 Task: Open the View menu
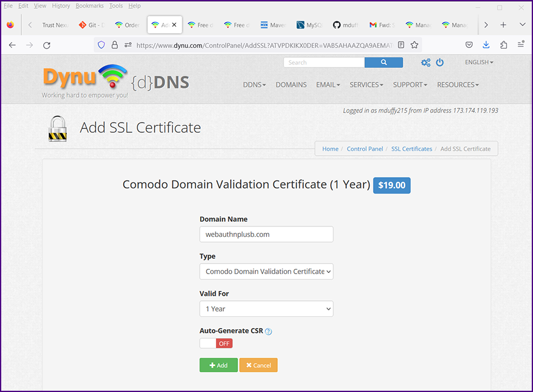tap(40, 6)
